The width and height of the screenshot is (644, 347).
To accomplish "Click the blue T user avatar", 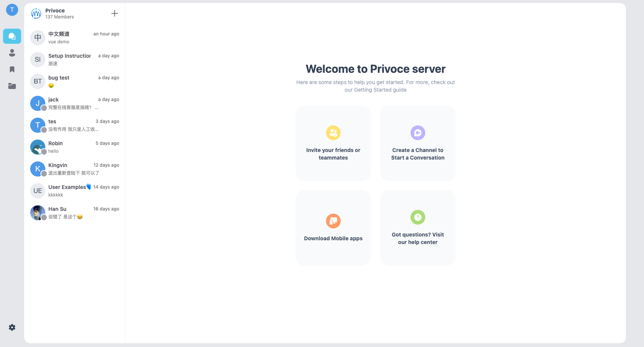I will 12,10.
